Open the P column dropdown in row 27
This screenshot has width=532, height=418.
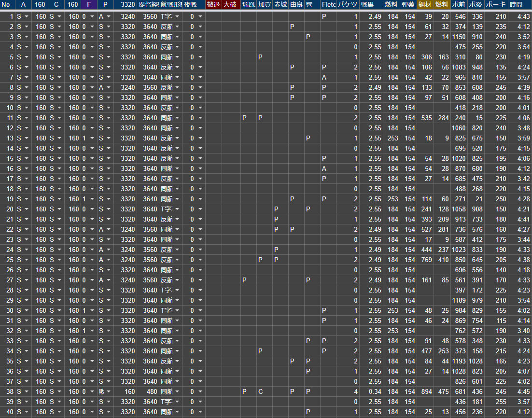(109, 280)
